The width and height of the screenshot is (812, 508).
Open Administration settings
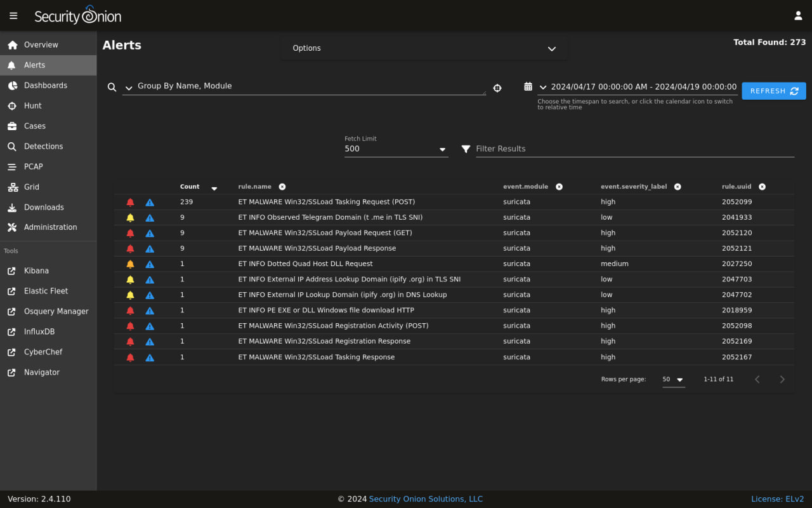point(48,227)
